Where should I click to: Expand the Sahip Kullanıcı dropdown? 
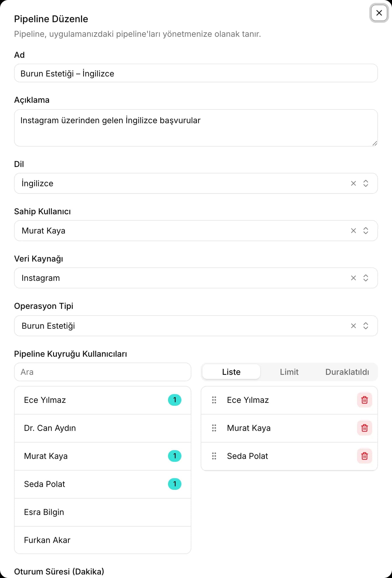[x=366, y=231]
